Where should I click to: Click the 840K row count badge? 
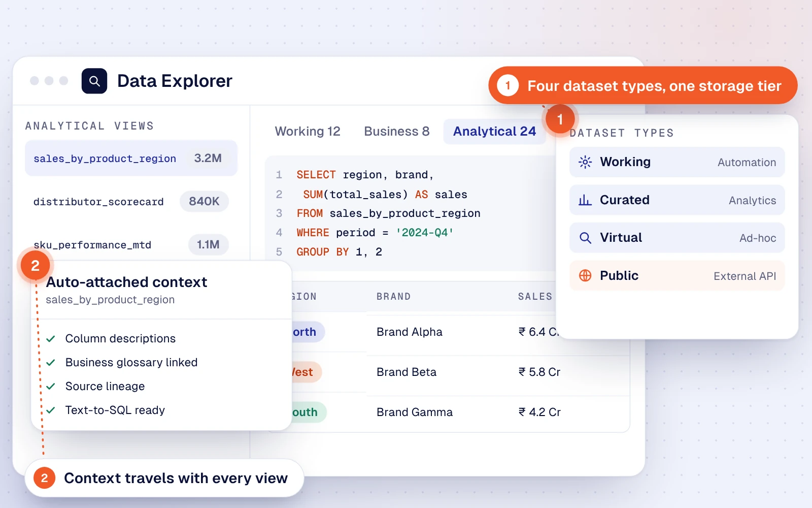pyautogui.click(x=204, y=202)
